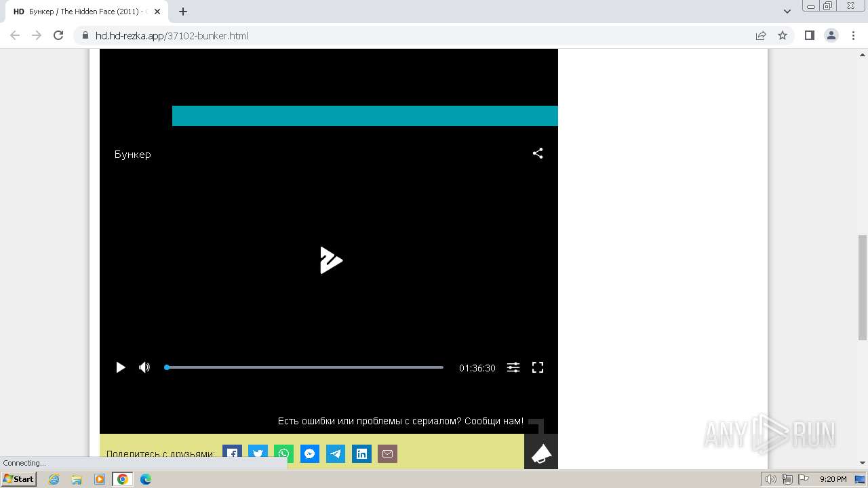Launch Internet Explorer from the taskbar
Viewport: 868px width, 488px height.
pos(54,479)
